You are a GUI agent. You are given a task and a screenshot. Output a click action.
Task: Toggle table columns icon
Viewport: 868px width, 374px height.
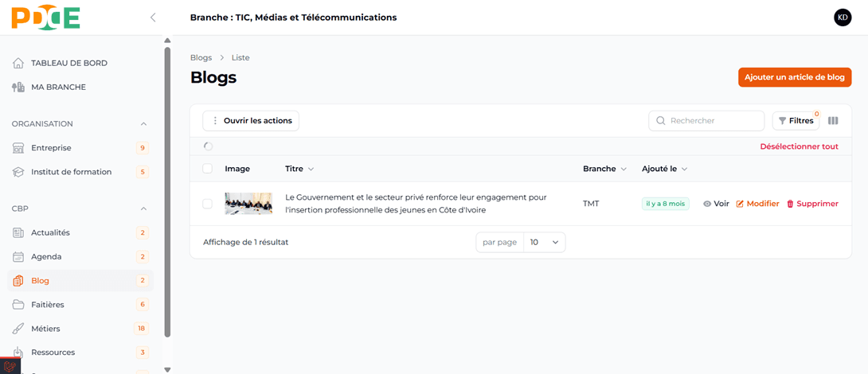coord(833,121)
